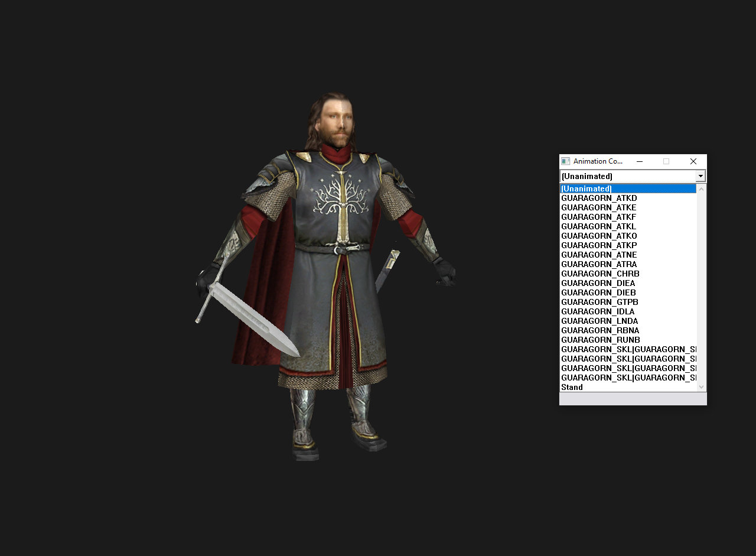Image resolution: width=756 pixels, height=556 pixels.
Task: Pick the GUARAGORN_ATKF animation
Action: pyautogui.click(x=628, y=217)
